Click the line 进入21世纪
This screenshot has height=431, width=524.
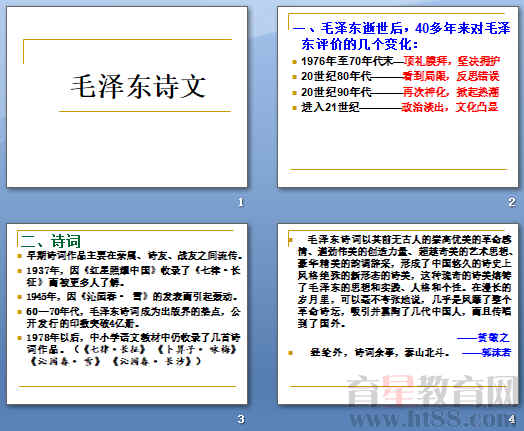[400, 107]
